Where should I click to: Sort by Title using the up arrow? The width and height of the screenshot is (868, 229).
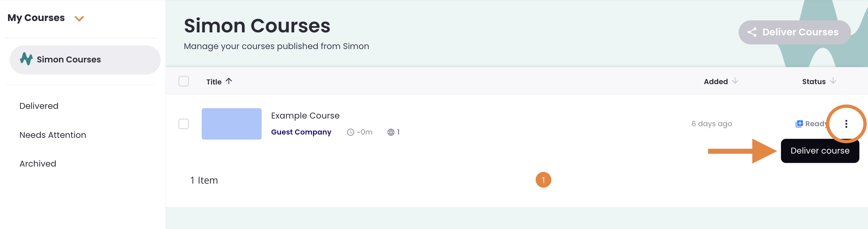[x=229, y=81]
